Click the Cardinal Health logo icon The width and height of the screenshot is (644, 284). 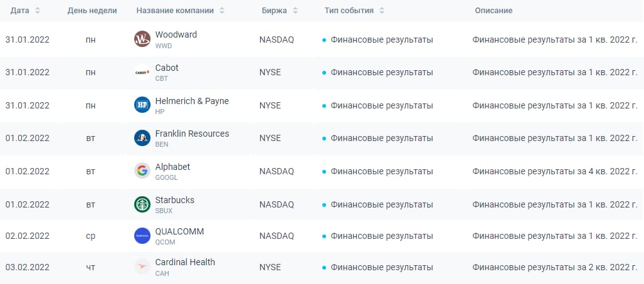(x=142, y=266)
